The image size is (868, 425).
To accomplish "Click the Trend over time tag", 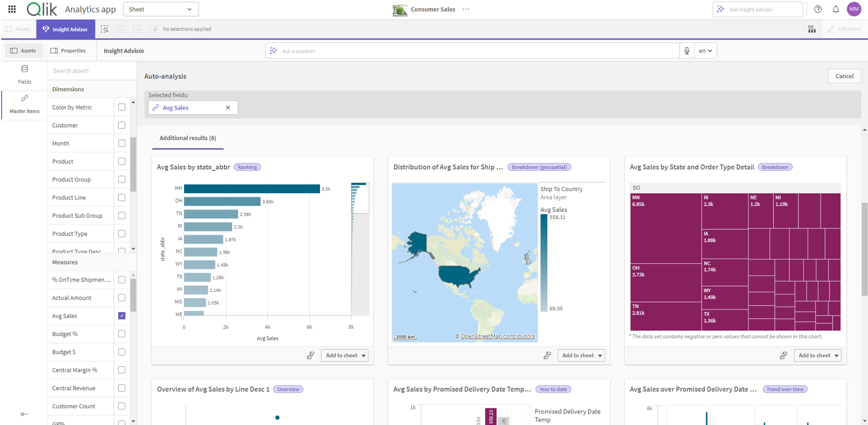I will (x=785, y=389).
